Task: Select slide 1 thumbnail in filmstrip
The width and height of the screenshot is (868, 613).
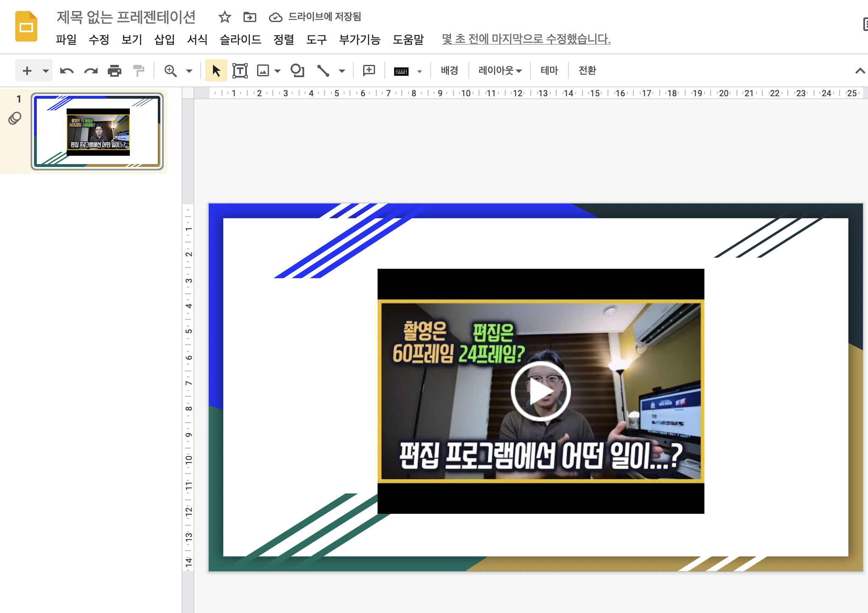Action: click(97, 131)
